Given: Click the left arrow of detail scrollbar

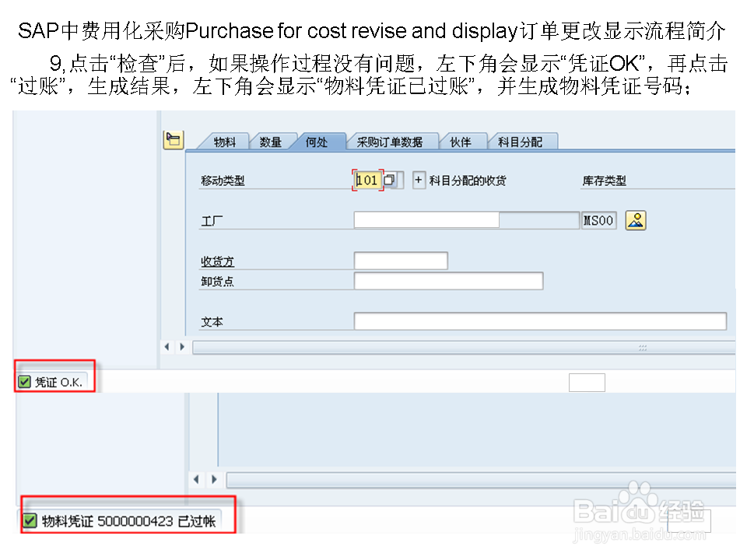Looking at the screenshot, I should pyautogui.click(x=167, y=347).
